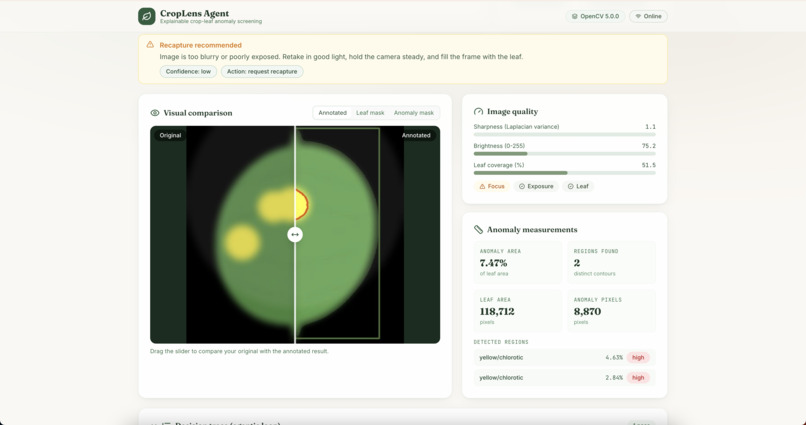Click the Detected Regions label
Viewport: 806px width, 425px height.
[x=501, y=342]
